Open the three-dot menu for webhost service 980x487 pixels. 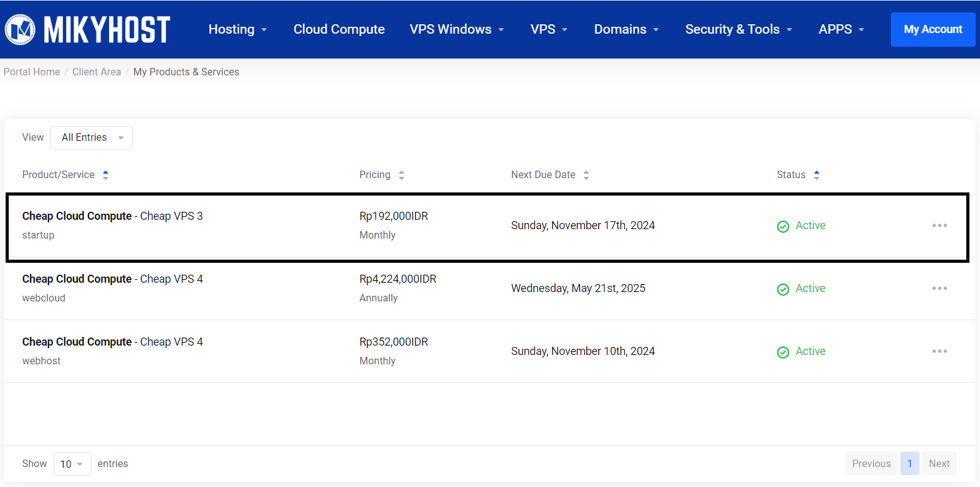point(939,351)
